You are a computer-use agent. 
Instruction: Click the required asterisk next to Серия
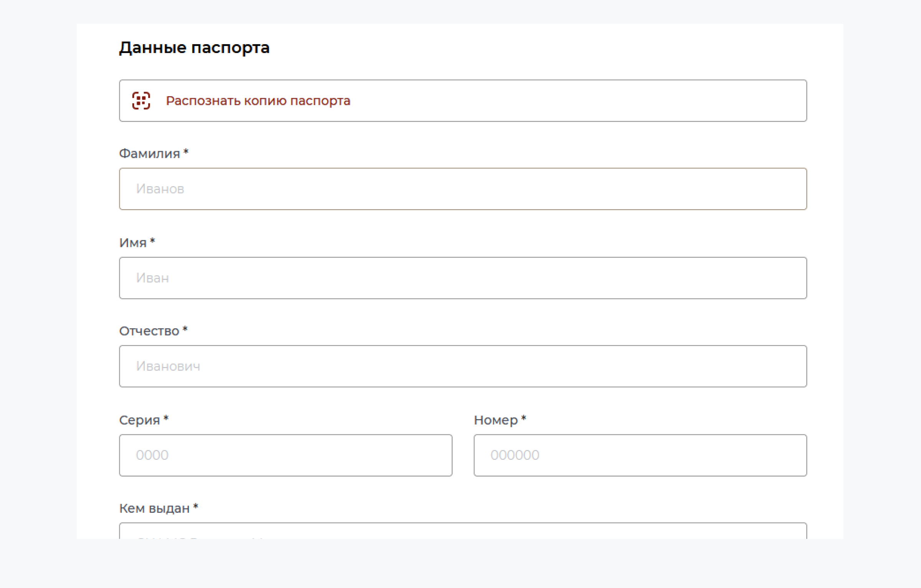(x=166, y=418)
